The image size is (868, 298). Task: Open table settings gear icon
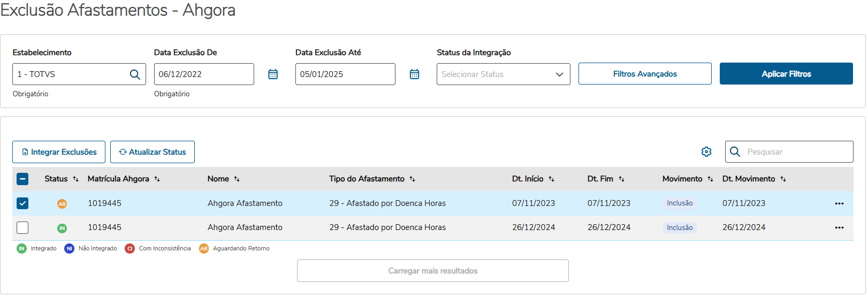click(x=706, y=152)
